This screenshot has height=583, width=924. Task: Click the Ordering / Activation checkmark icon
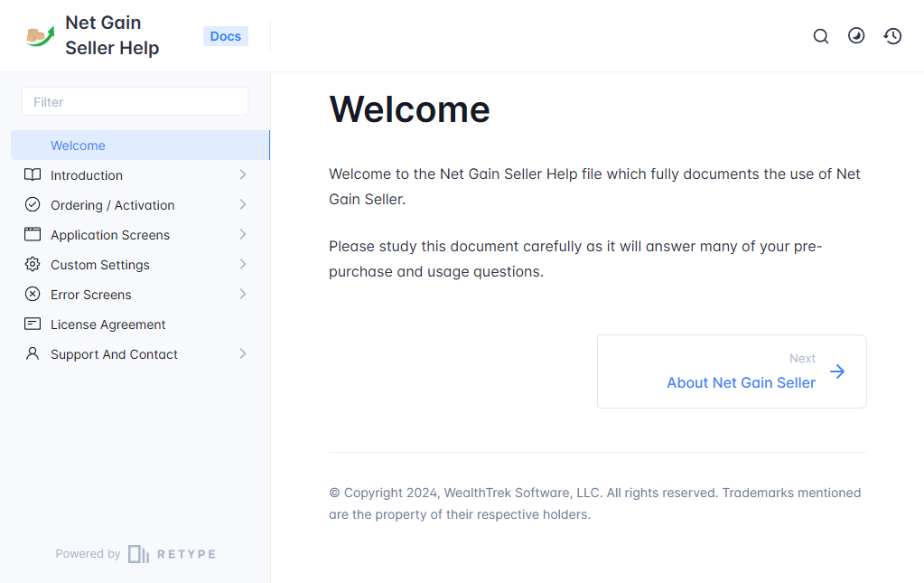(x=33, y=204)
